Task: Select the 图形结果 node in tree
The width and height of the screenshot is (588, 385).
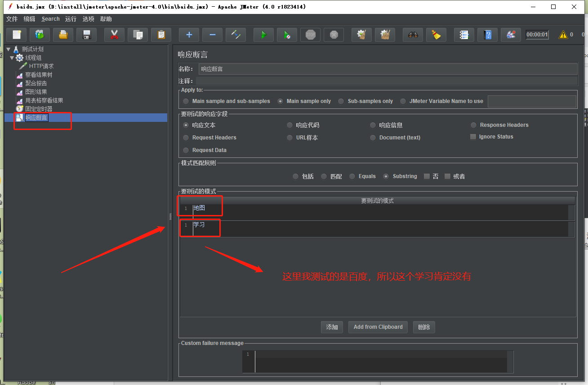Action: coord(36,92)
